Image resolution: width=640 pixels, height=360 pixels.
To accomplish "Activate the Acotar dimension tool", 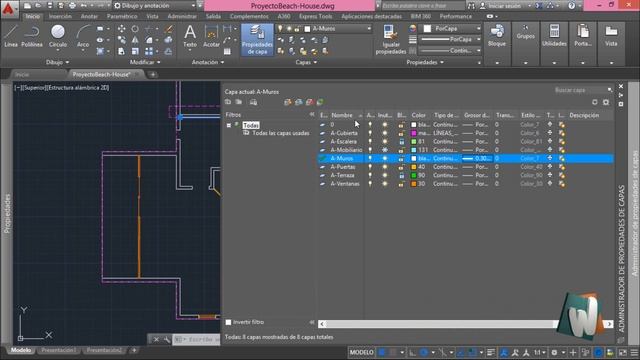I will (211, 36).
